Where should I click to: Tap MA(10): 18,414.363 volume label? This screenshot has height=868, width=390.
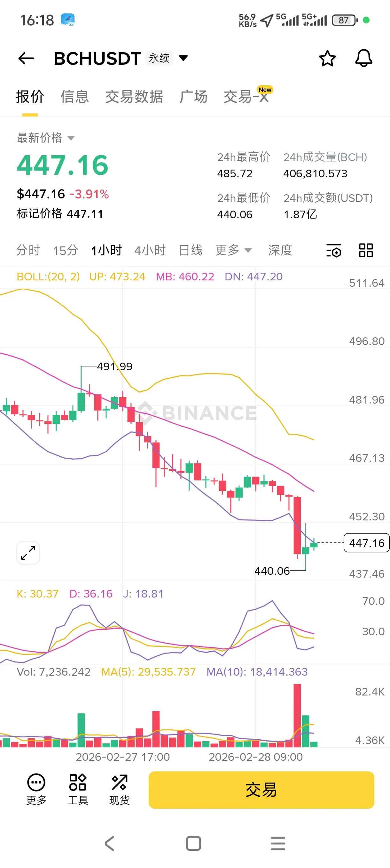pos(257,672)
